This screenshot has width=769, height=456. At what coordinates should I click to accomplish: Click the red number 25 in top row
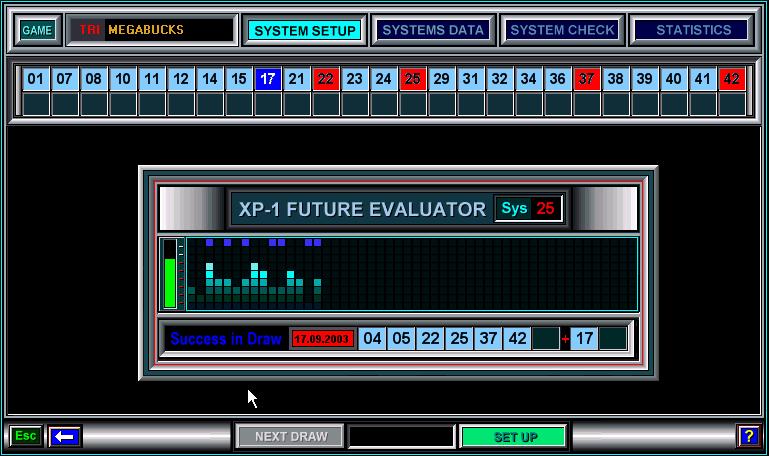[x=412, y=78]
